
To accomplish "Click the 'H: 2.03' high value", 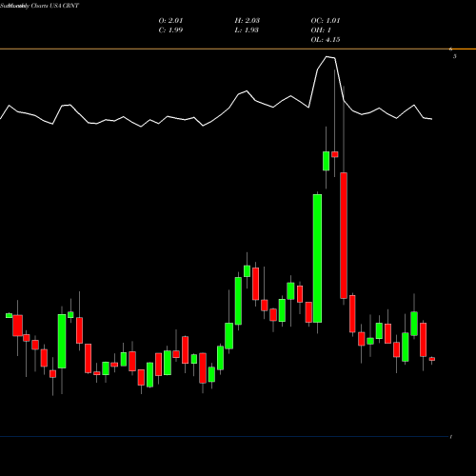I will (248, 20).
